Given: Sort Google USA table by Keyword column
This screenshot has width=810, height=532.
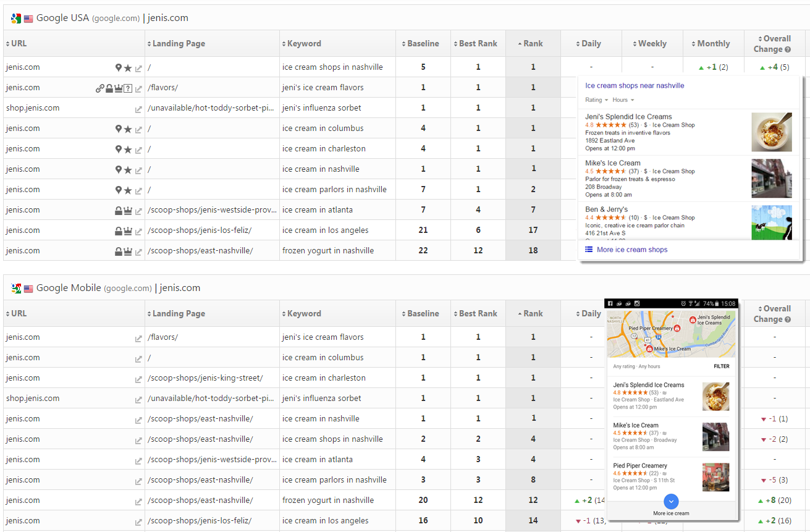Looking at the screenshot, I should [303, 44].
